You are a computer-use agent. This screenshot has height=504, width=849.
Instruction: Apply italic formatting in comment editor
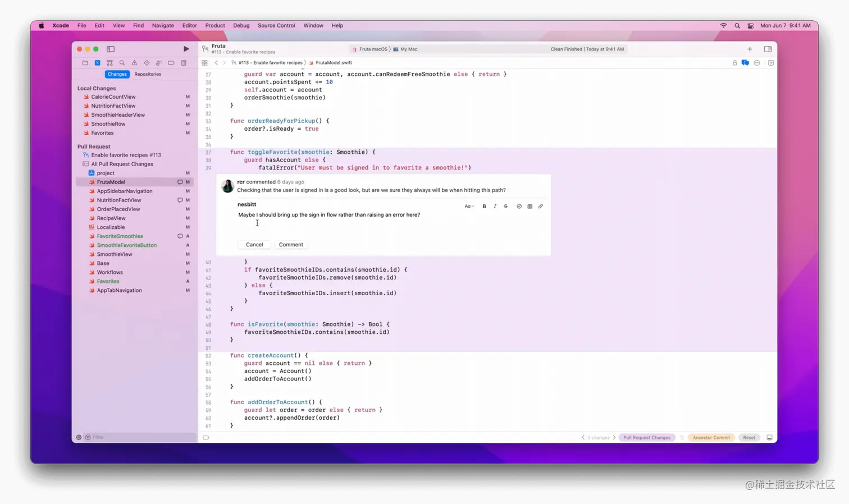(x=495, y=207)
